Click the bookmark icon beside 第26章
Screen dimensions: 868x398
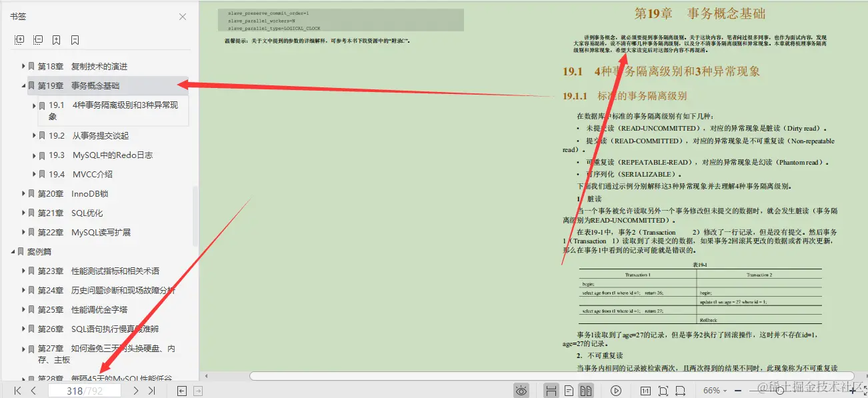(31, 329)
